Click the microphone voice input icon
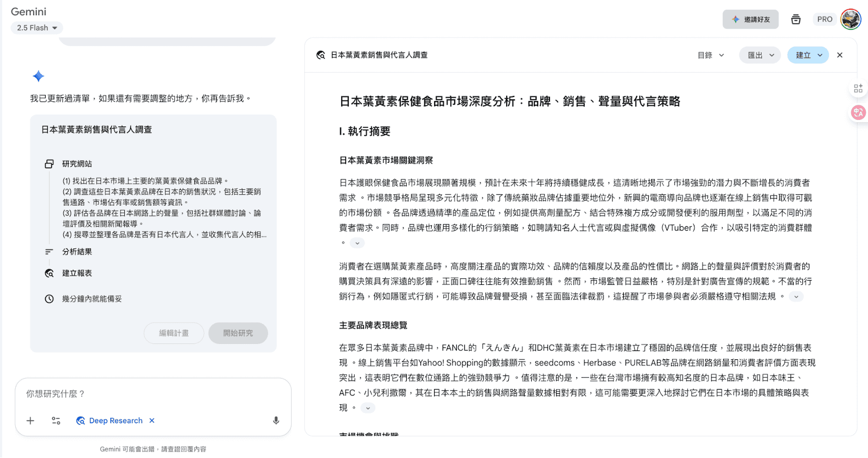 (x=276, y=421)
